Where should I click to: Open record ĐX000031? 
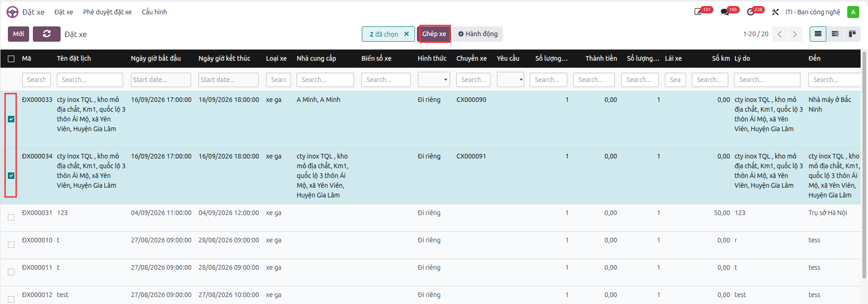click(x=37, y=213)
